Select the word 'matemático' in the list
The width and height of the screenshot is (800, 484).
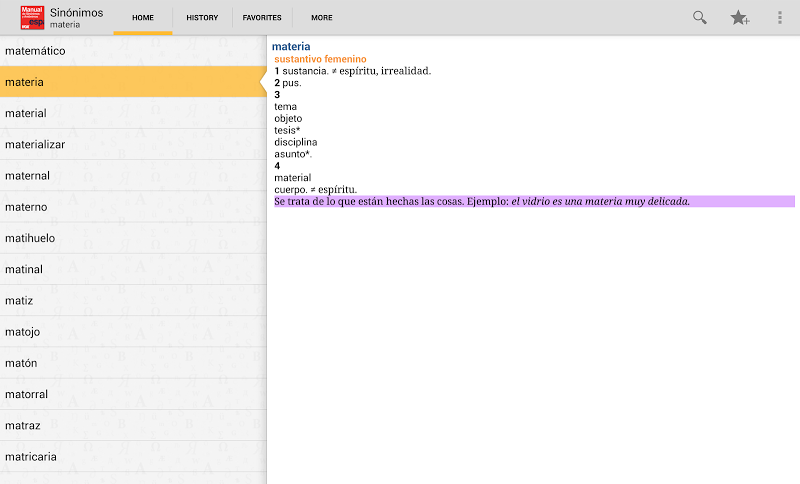pyautogui.click(x=133, y=50)
